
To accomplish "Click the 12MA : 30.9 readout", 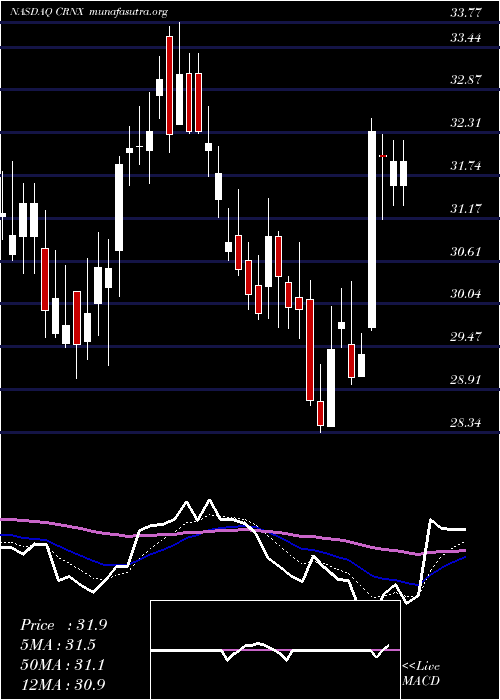I will [62, 685].
